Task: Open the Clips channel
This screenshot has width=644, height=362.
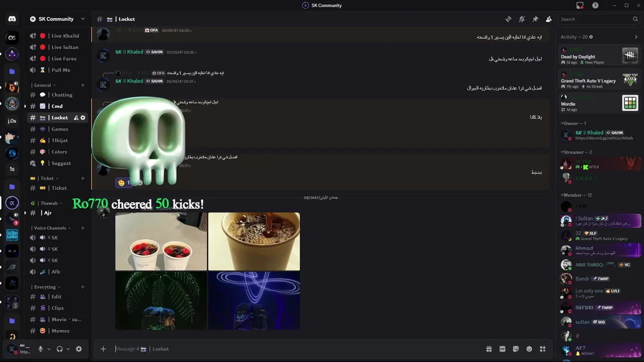Action: 58,308
